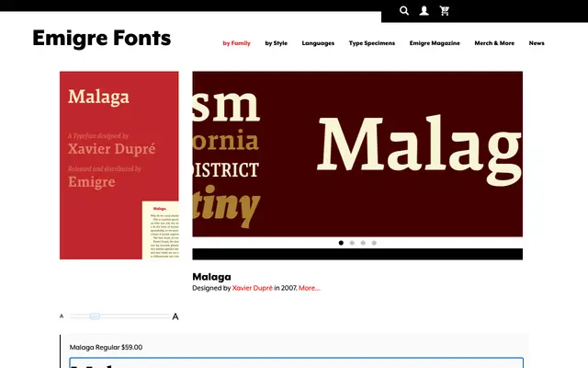Open the Malaga red specimen cover
The image size is (588, 368).
119,166
